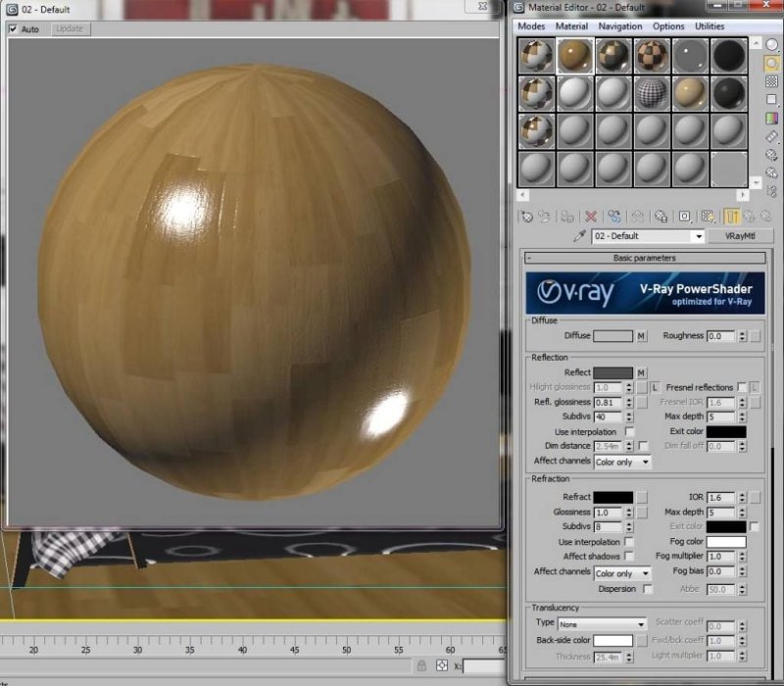
Task: Click the Material ID Channel icon
Action: pos(686,216)
